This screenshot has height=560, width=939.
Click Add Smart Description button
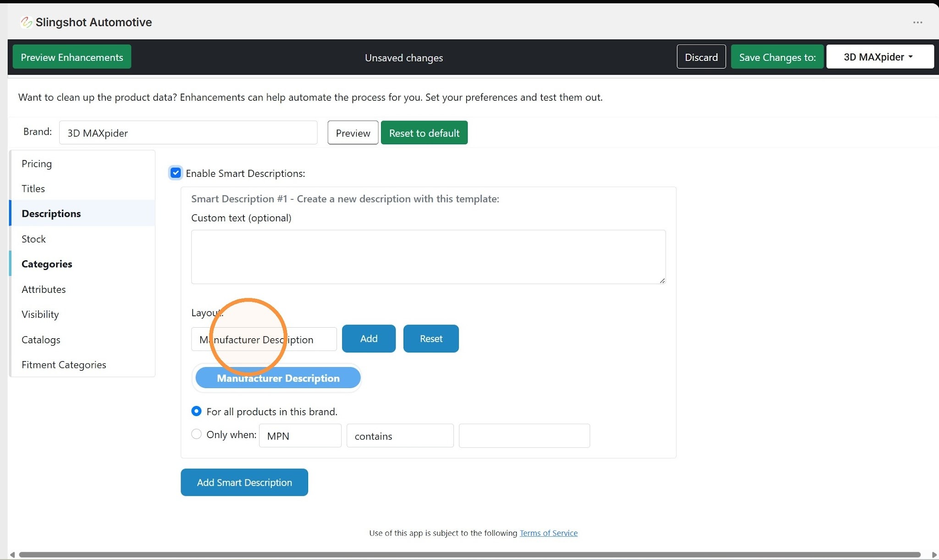[244, 482]
